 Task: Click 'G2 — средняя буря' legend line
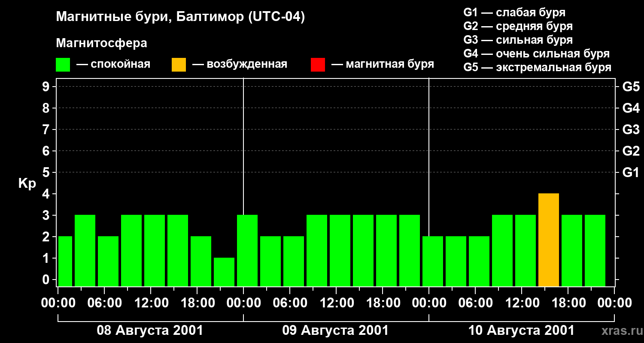[x=518, y=26]
